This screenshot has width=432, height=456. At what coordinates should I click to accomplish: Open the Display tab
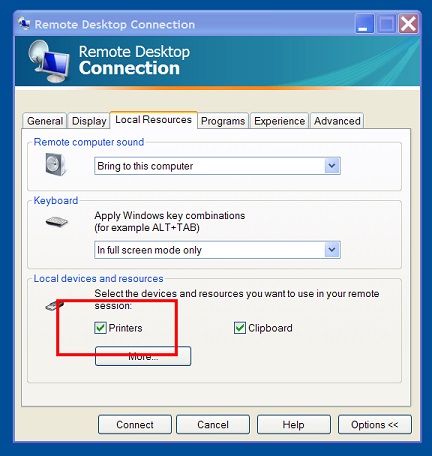(89, 121)
